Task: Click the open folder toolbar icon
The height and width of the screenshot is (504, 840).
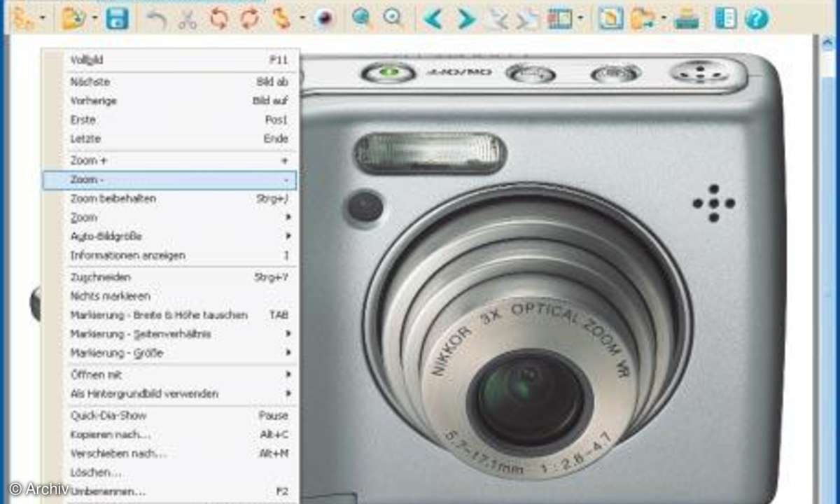Action: click(72, 17)
